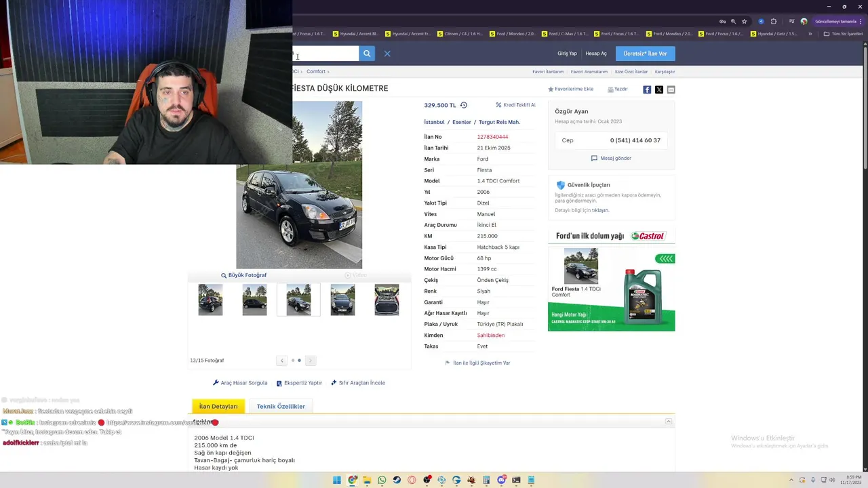The height and width of the screenshot is (488, 868).
Task: Share the listing on Facebook
Action: pyautogui.click(x=647, y=89)
